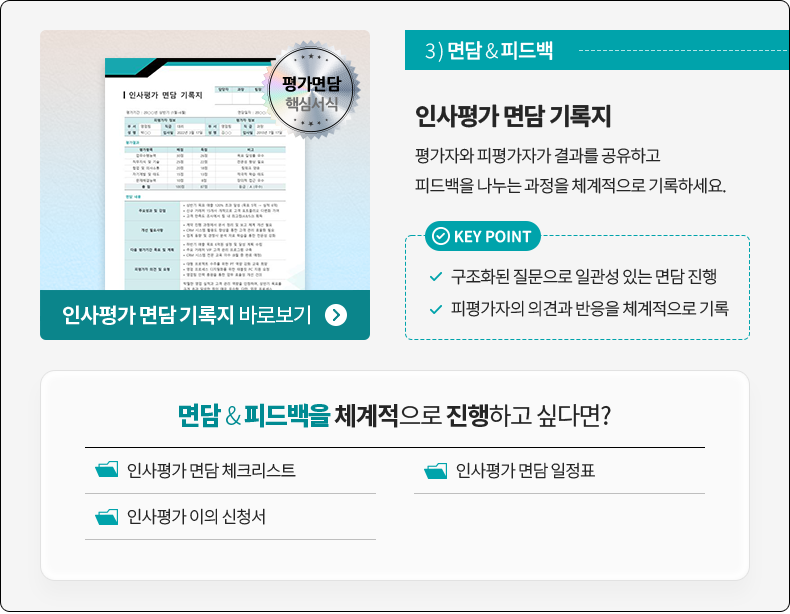The image size is (790, 614).
Task: Click checkmark beside 구조화된 질문으로 일관성 있는 면담 진행
Action: pyautogui.click(x=436, y=277)
